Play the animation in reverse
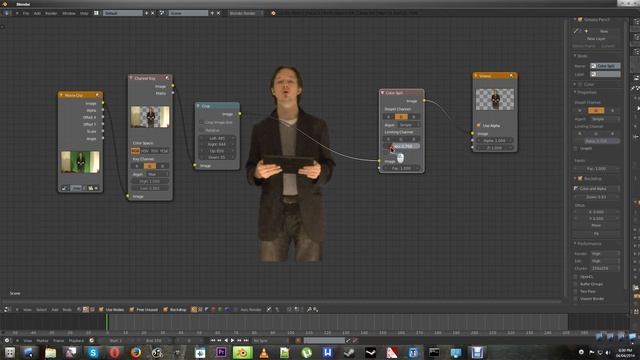The image size is (640, 360). 226,340
